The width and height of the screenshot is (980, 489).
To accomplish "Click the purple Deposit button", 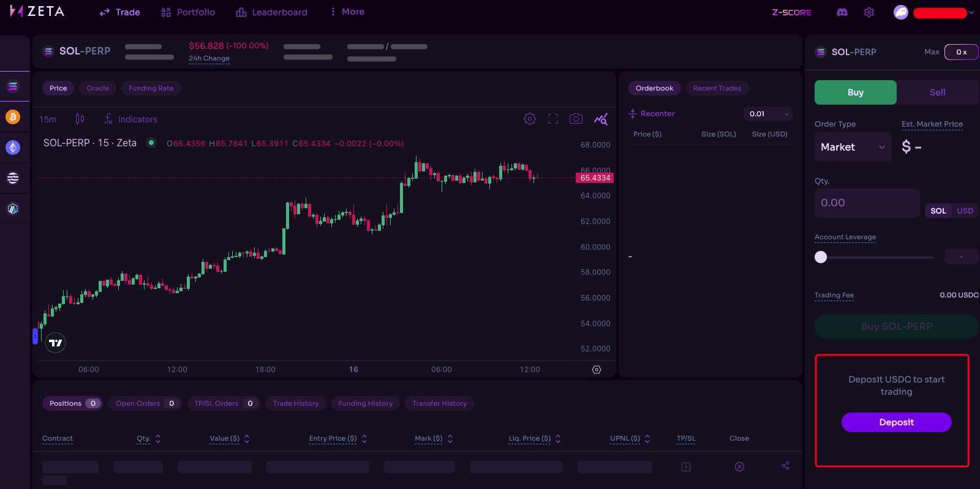I will pyautogui.click(x=896, y=422).
